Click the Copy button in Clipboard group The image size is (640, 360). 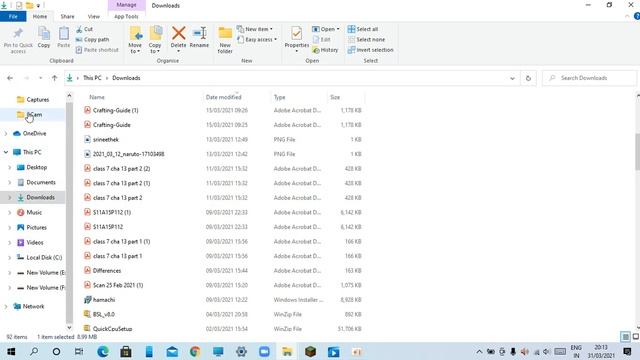pyautogui.click(x=44, y=38)
